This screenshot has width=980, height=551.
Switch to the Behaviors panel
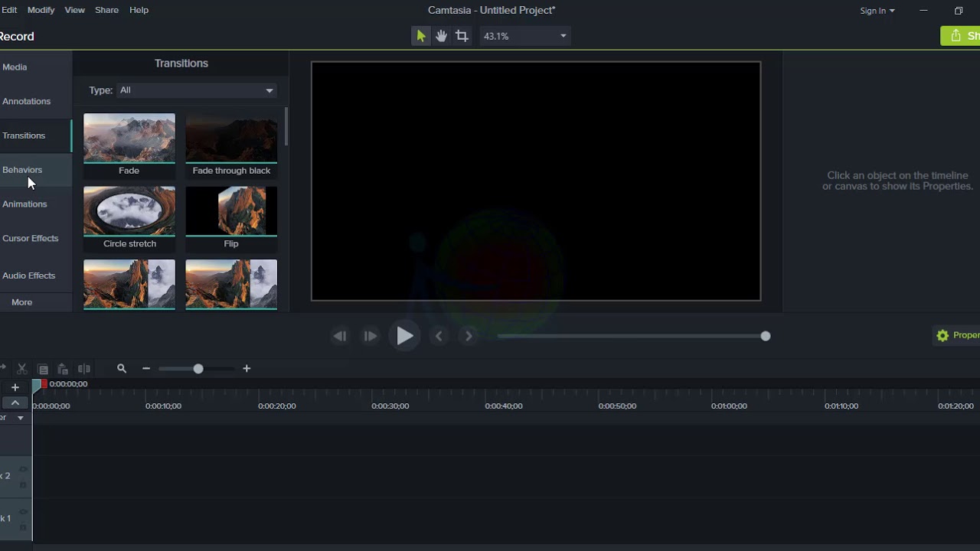point(22,169)
